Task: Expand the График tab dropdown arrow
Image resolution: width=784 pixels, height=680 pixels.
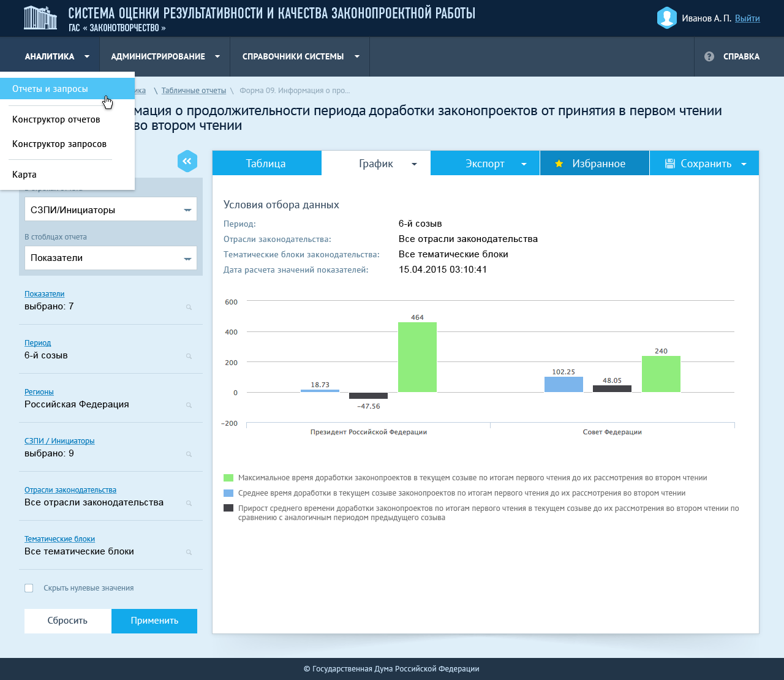Action: (414, 164)
